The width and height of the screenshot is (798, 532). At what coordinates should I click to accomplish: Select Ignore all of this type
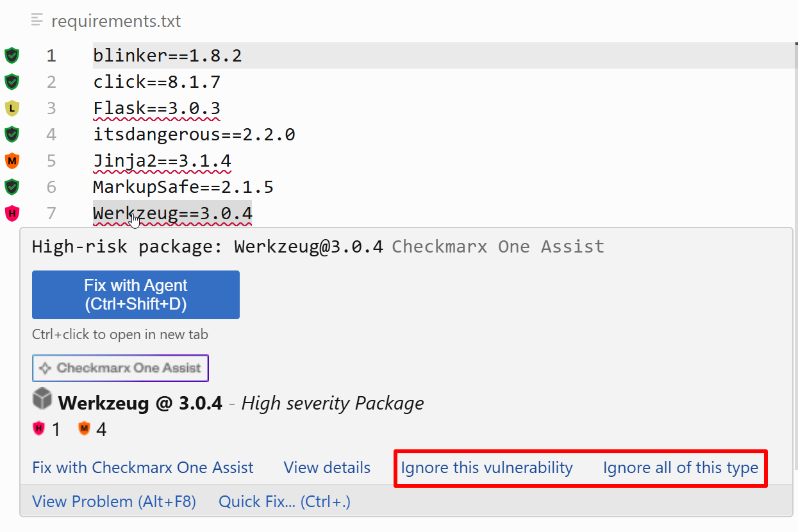coord(681,468)
